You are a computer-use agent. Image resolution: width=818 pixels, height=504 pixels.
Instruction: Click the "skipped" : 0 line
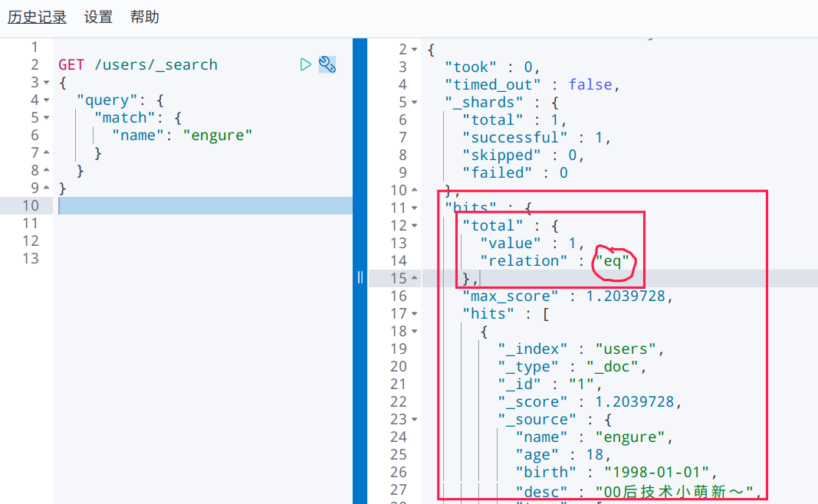click(x=524, y=155)
